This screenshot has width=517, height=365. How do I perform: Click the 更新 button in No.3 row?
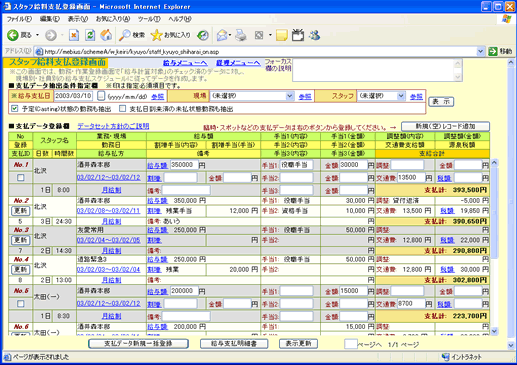[x=21, y=240]
